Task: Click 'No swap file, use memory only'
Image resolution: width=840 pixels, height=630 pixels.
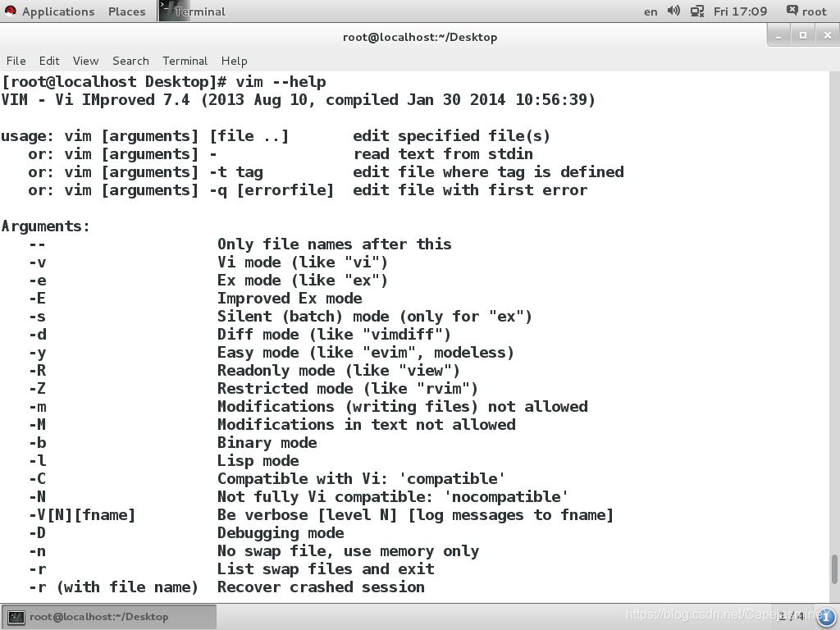Action: point(348,551)
